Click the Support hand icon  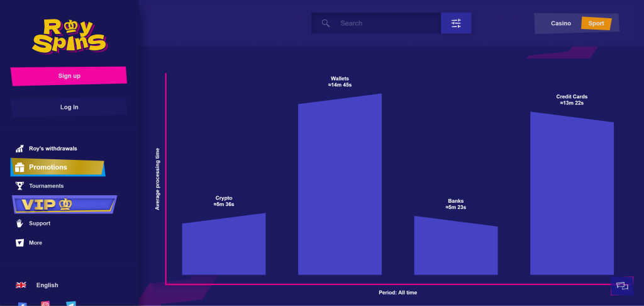pyautogui.click(x=19, y=224)
